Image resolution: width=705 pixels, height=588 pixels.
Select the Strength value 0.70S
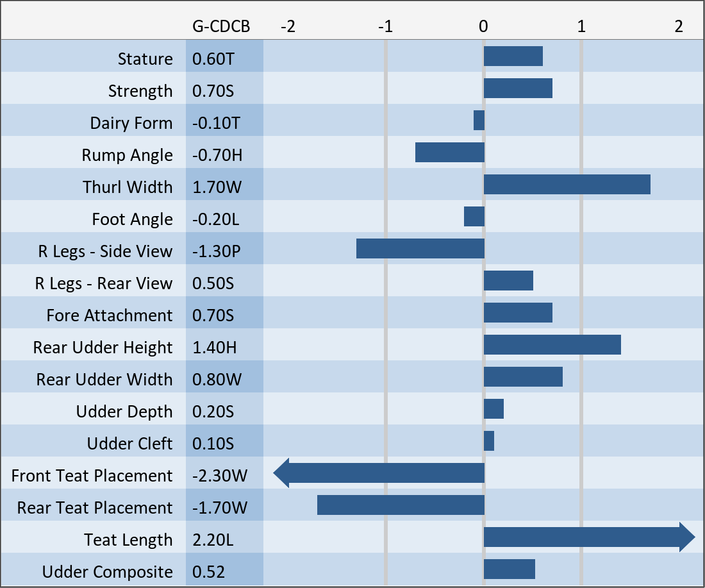click(x=213, y=91)
